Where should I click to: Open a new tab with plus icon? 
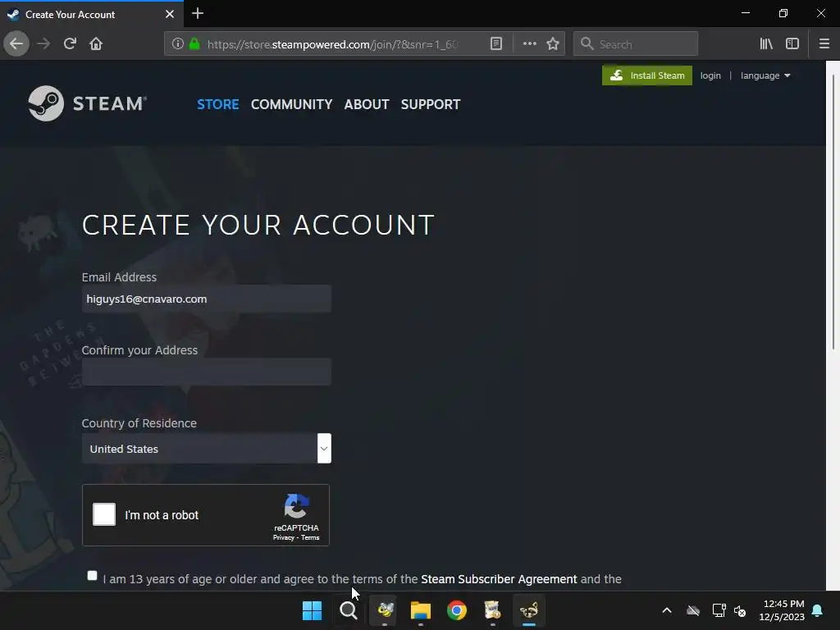pos(198,13)
